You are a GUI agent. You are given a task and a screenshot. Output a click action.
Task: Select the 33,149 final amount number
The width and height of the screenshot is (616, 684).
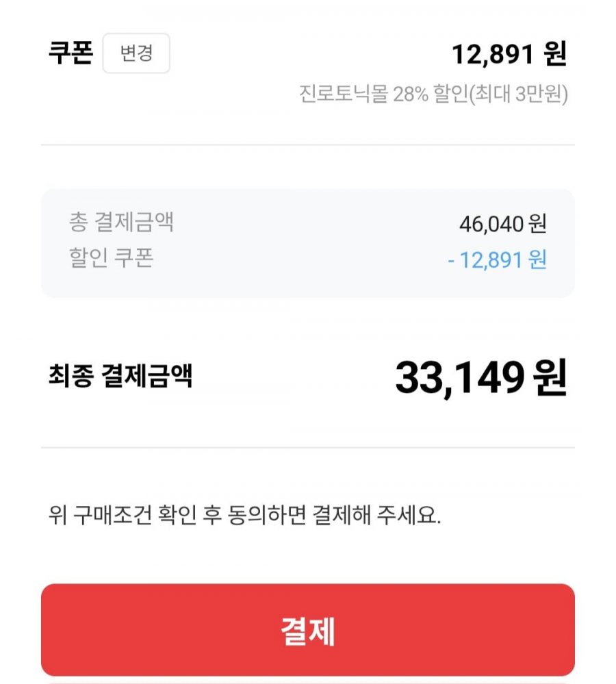459,377
